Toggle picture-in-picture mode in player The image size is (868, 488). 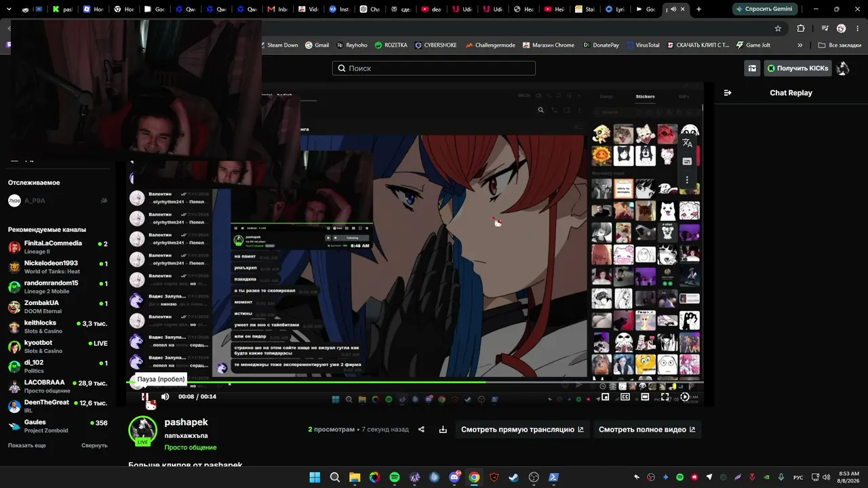coord(606,396)
